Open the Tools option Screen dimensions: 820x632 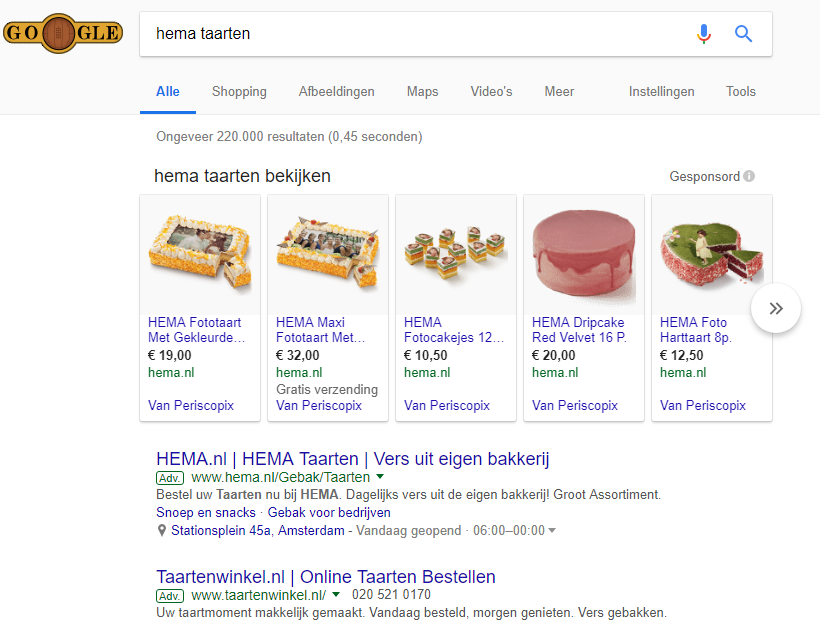[741, 91]
